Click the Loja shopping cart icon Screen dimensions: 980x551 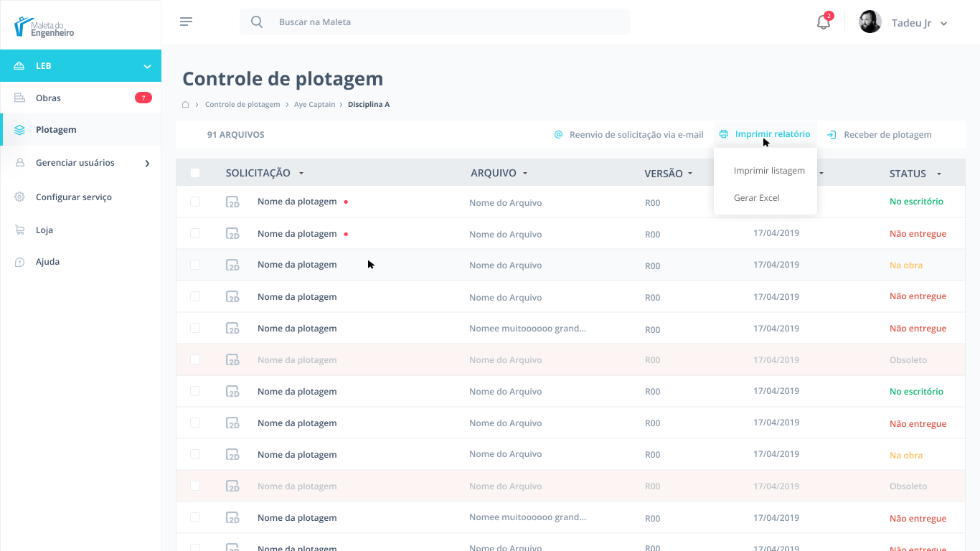pos(20,230)
